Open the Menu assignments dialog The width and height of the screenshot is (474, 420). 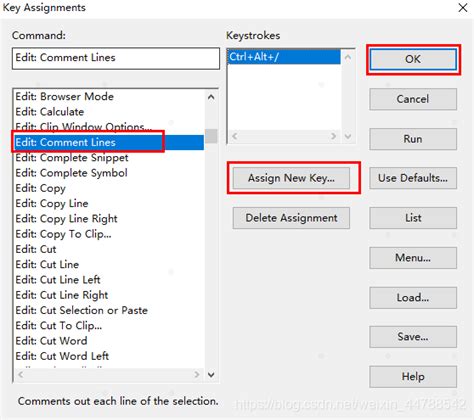tap(413, 258)
